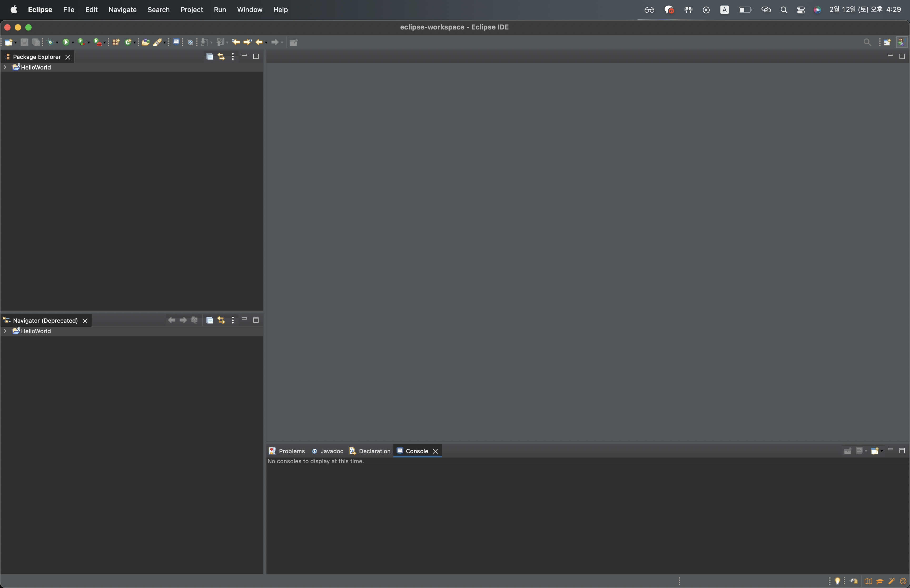Expand HelloWorld project in Navigator
910x588 pixels.
tap(5, 331)
